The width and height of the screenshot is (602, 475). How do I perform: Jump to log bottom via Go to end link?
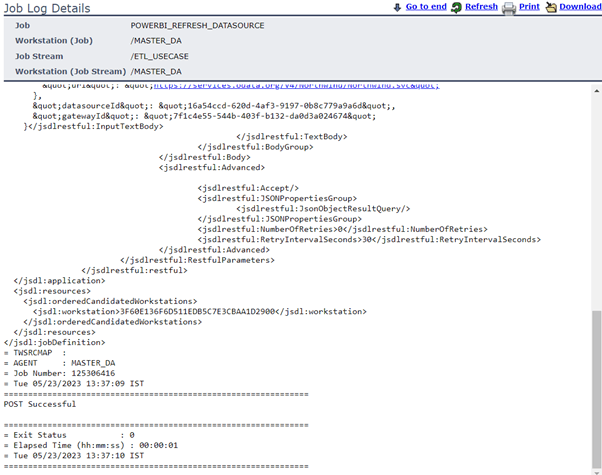(426, 7)
